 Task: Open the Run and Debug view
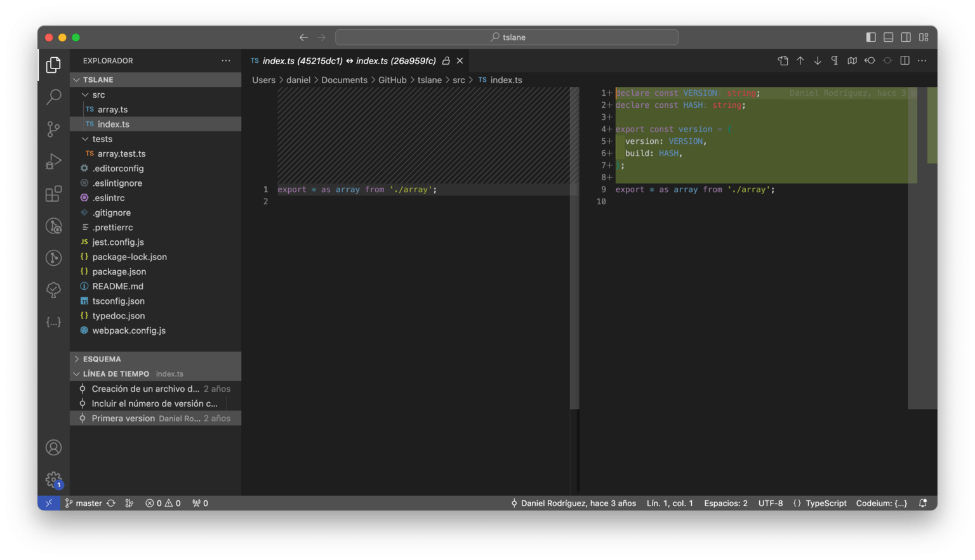53,161
